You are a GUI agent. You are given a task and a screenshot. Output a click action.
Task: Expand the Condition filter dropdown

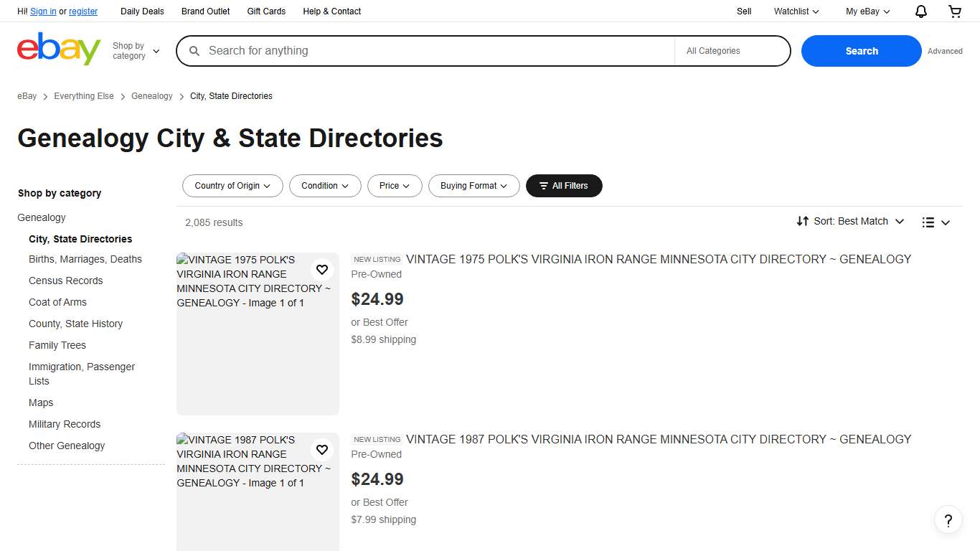325,186
